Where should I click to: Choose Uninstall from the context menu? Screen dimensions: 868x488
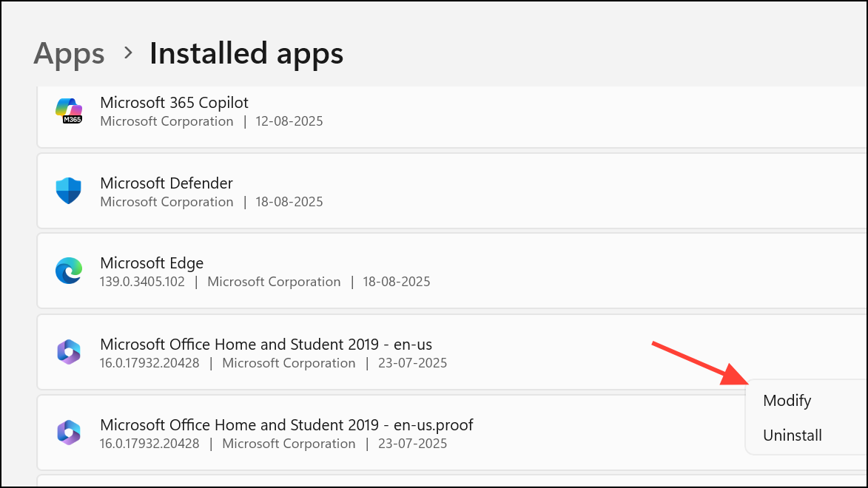coord(793,436)
